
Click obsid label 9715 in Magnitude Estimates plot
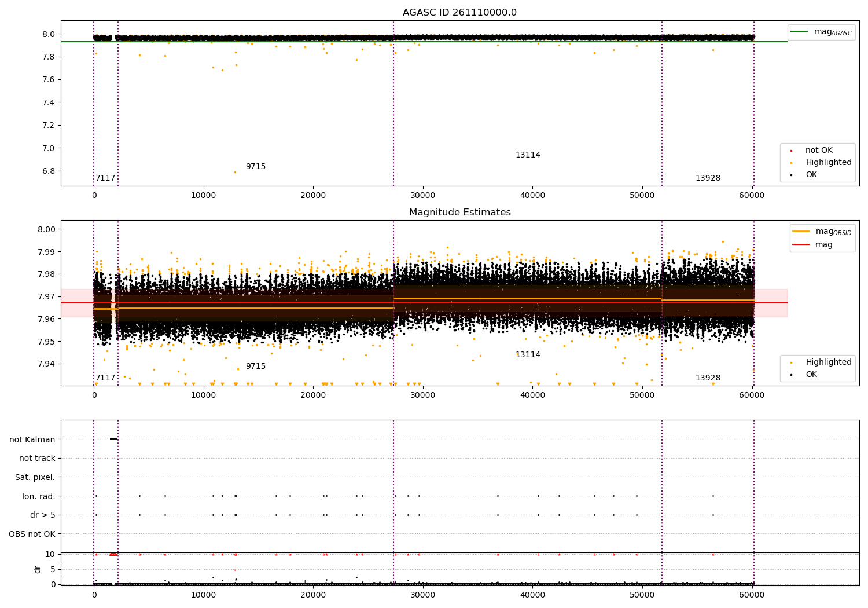coord(256,367)
